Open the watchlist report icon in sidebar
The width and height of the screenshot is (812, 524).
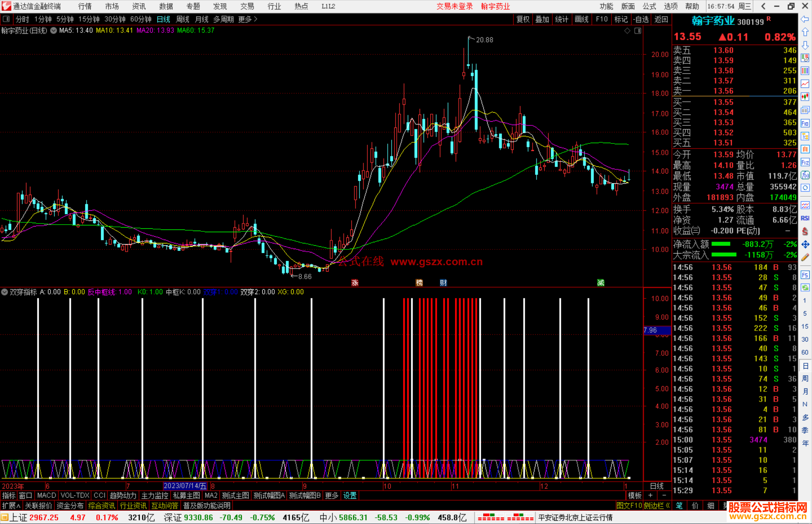click(805, 58)
